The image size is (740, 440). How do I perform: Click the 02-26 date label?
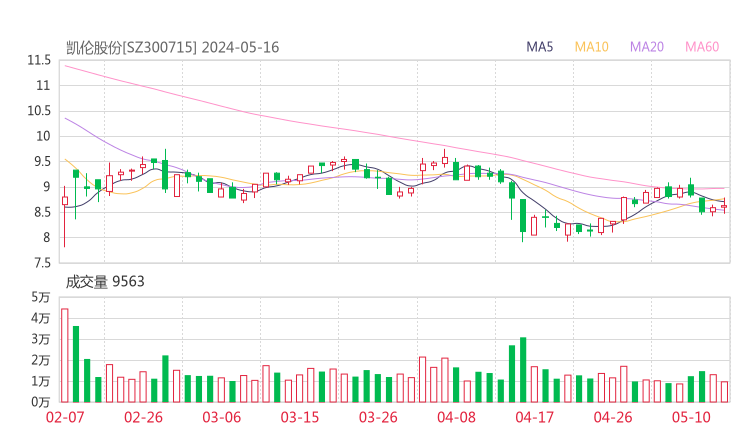point(143,417)
